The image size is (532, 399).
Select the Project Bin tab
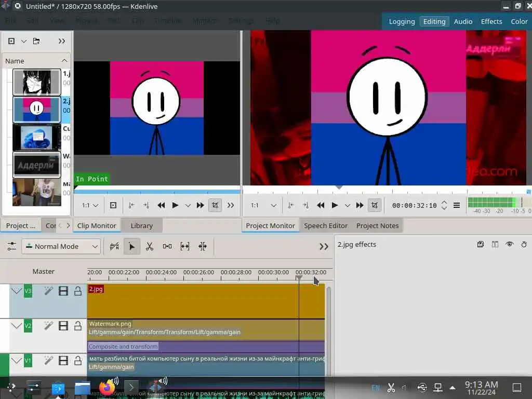click(x=21, y=225)
